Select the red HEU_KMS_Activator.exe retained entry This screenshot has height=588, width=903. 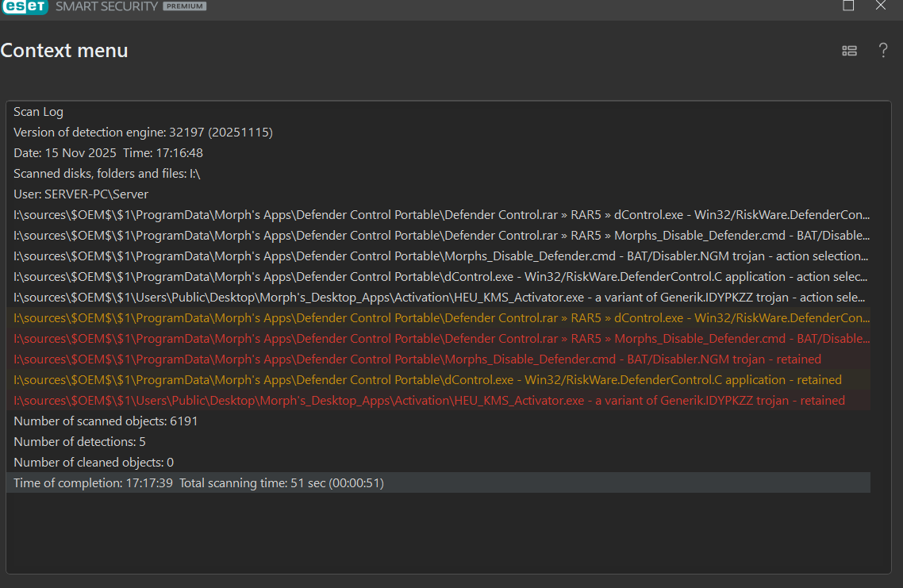[x=428, y=401]
